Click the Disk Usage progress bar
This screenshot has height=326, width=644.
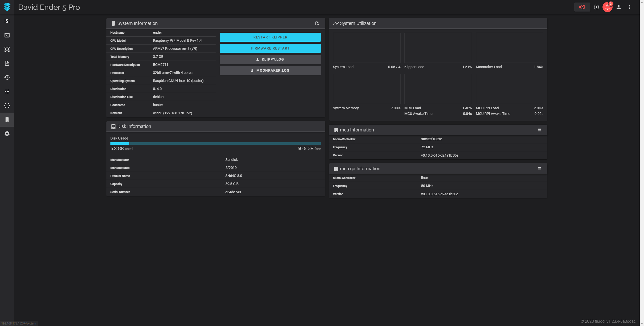pyautogui.click(x=215, y=144)
